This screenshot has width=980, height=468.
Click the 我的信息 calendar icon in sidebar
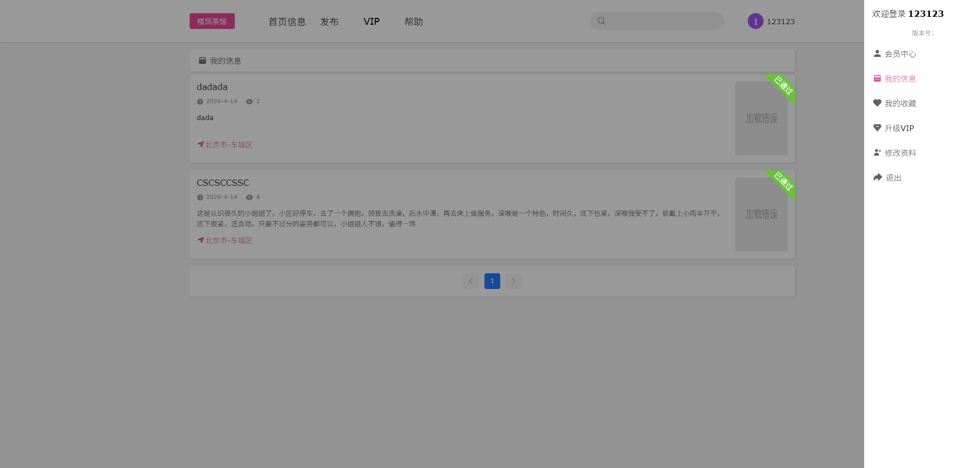point(877,78)
